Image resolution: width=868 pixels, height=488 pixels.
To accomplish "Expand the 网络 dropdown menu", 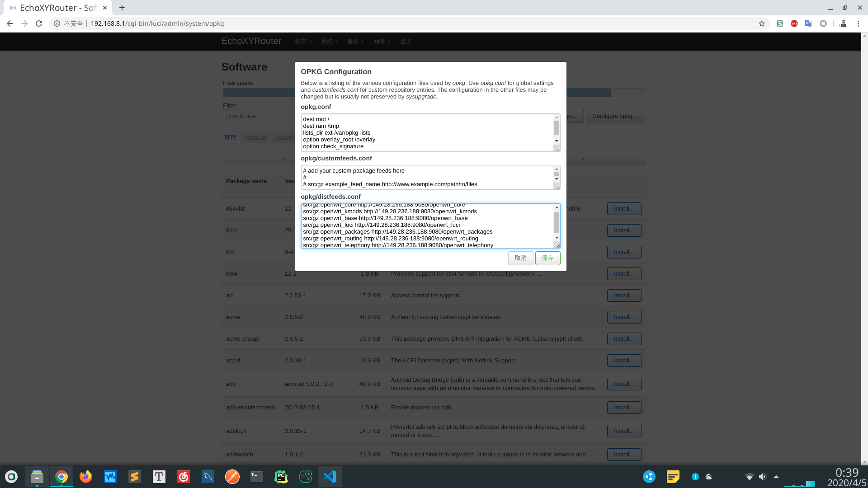I will point(382,42).
